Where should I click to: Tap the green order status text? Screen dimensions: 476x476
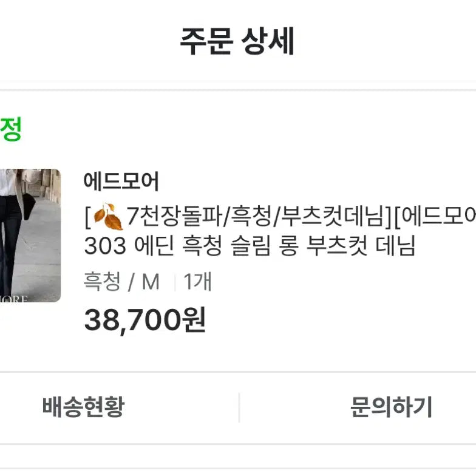[x=11, y=129]
